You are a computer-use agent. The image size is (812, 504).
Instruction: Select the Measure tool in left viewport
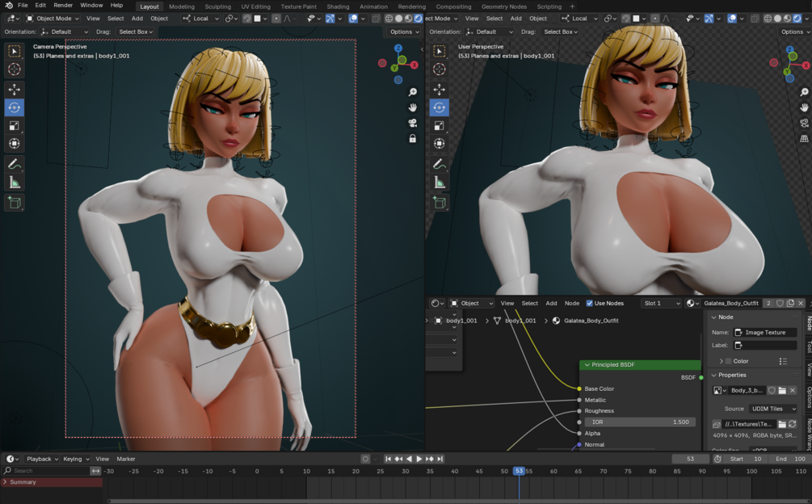[x=14, y=183]
